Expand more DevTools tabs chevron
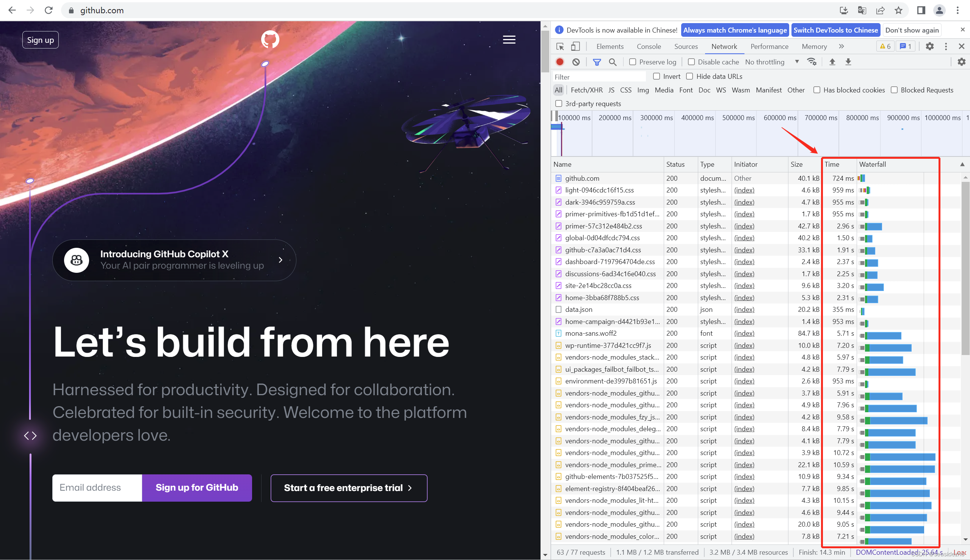This screenshot has height=560, width=970. pos(842,47)
